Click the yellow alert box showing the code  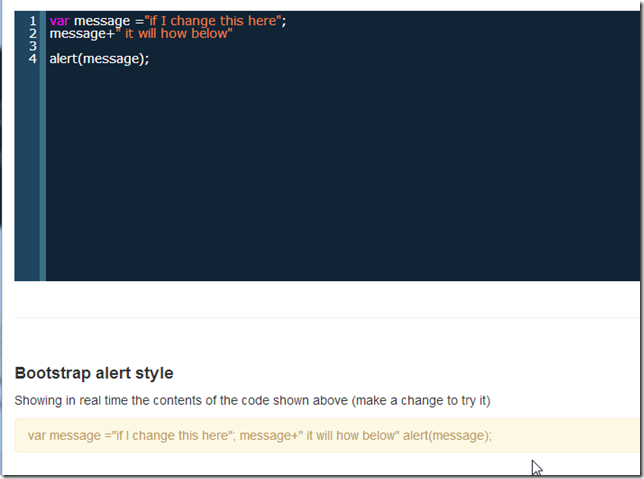[x=327, y=435]
